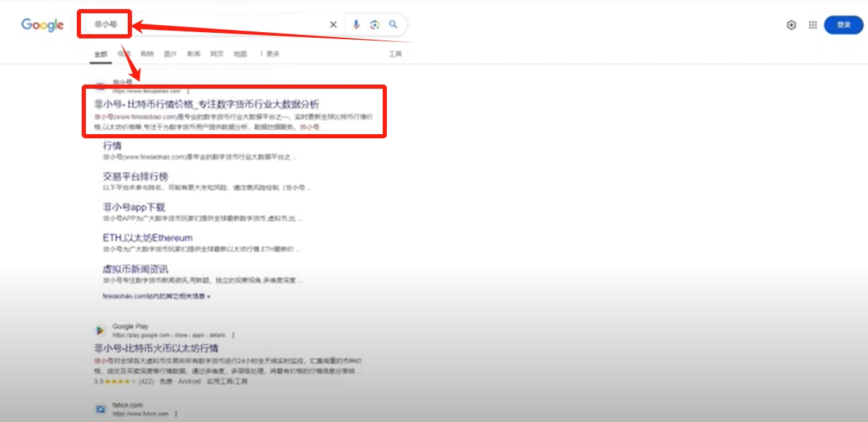Open the settings gear icon

pos(791,25)
